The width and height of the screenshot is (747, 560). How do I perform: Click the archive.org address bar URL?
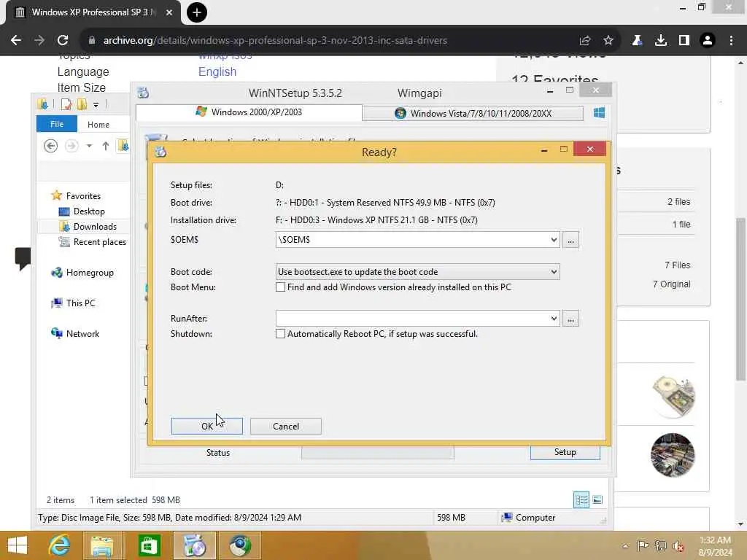[x=275, y=41]
